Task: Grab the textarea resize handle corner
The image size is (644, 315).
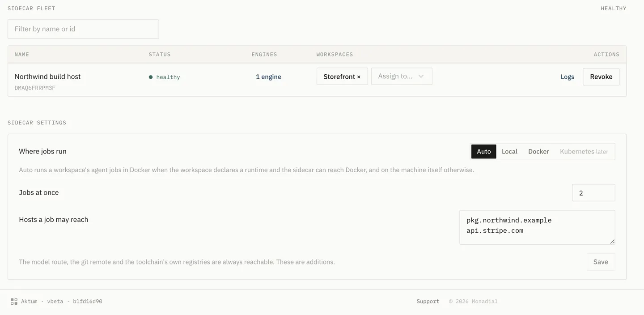Action: coord(612,242)
